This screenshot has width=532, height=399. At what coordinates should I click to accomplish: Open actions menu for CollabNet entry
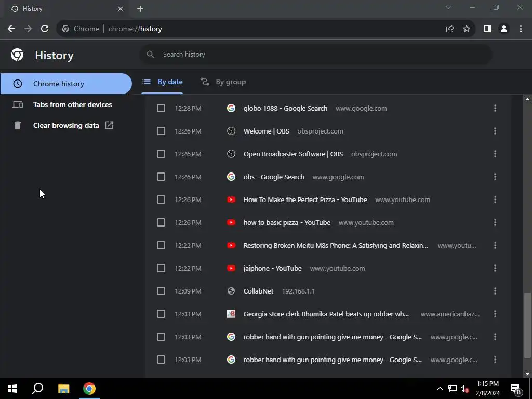point(495,291)
